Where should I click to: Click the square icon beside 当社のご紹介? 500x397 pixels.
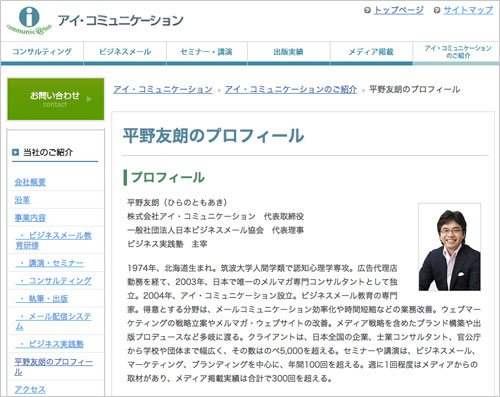coord(16,152)
